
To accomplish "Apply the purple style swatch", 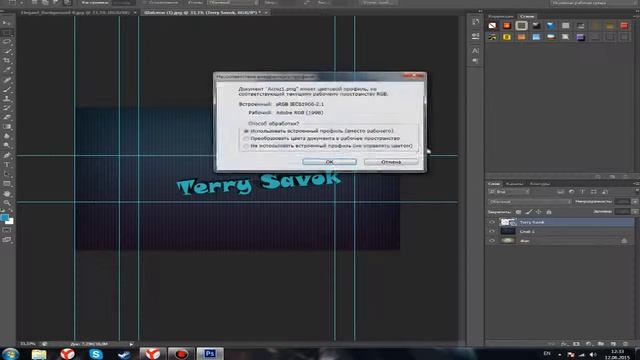I will pos(580,37).
